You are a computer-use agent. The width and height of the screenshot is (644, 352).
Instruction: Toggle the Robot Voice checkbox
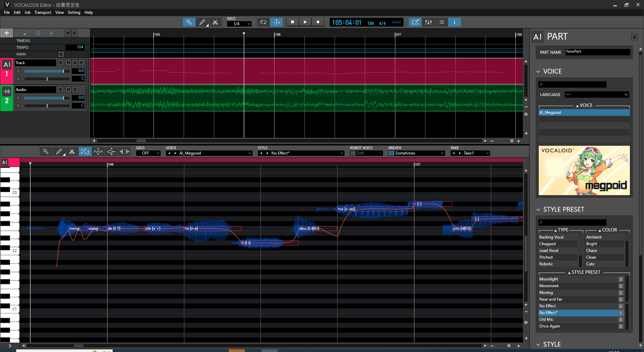353,153
